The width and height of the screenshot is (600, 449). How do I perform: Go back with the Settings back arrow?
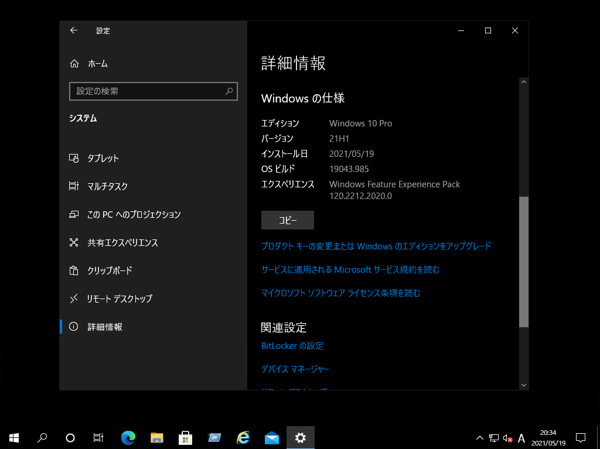click(x=74, y=30)
